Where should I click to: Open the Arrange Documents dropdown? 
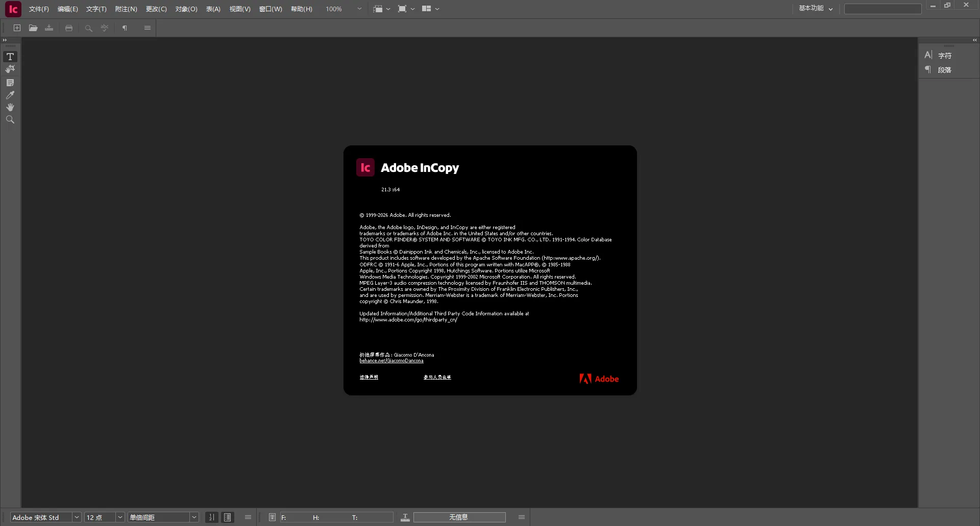(431, 9)
